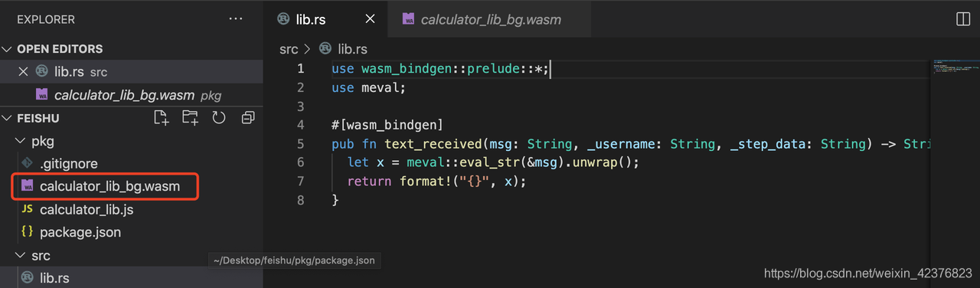Image resolution: width=980 pixels, height=288 pixels.
Task: Close lib.rs in Open Editors list
Action: [x=23, y=72]
